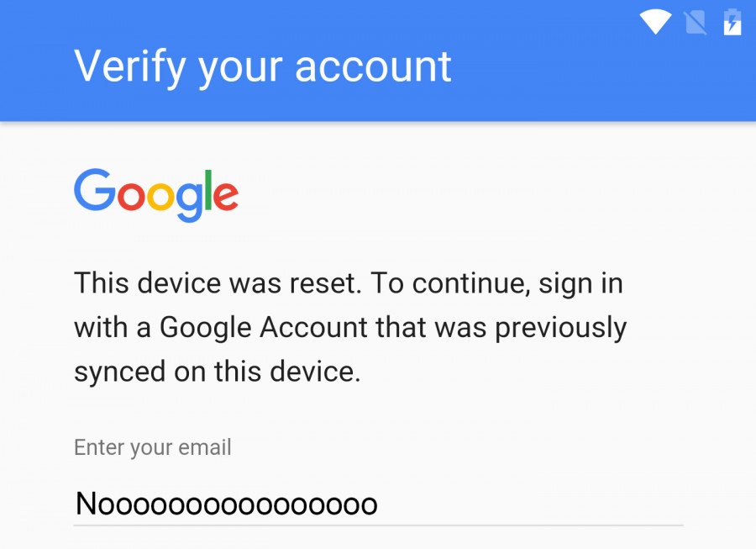
Task: Tap the battery charging icon
Action: (x=732, y=22)
